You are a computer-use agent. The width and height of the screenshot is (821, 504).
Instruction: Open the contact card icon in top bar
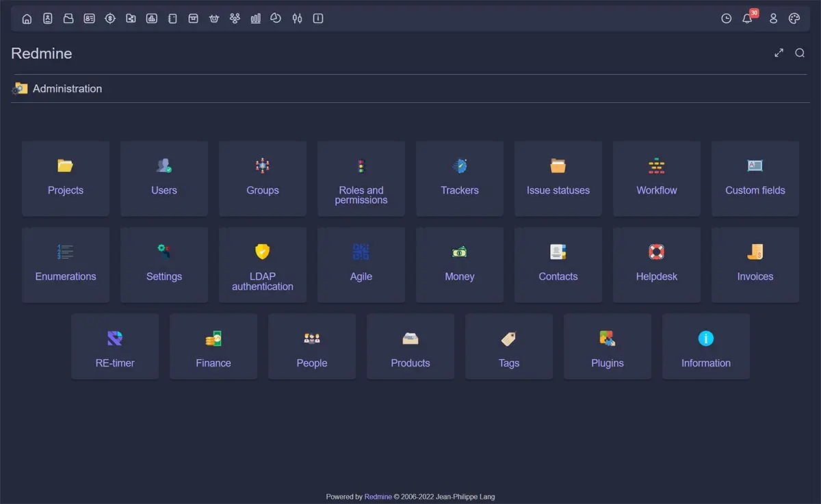[x=89, y=18]
